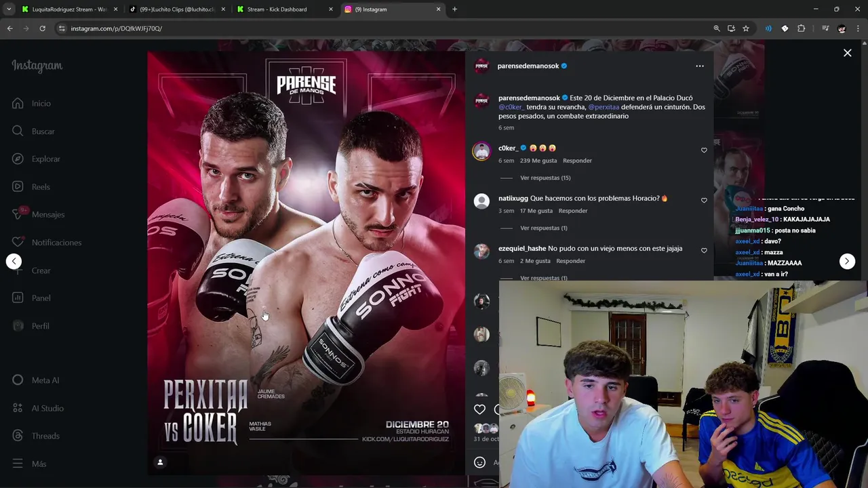Viewport: 868px width, 488px height.
Task: Like the post with heart icon
Action: 479,409
